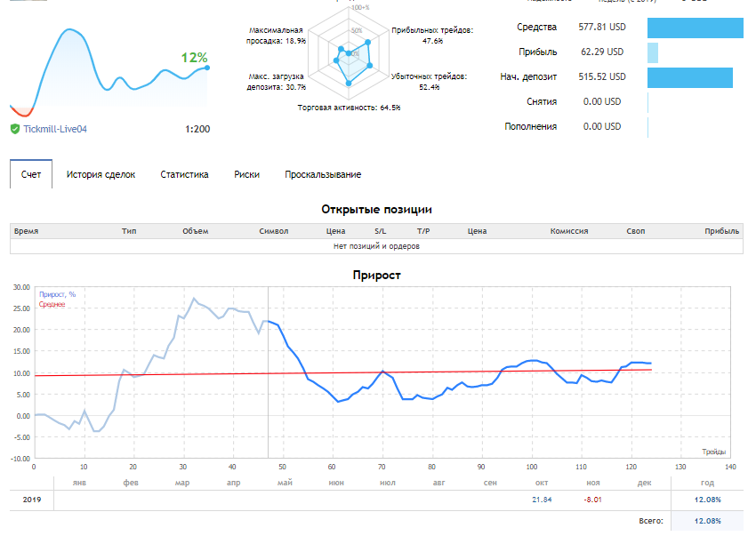Click the Своп column header
Screen dimensions: 756x536
point(635,231)
